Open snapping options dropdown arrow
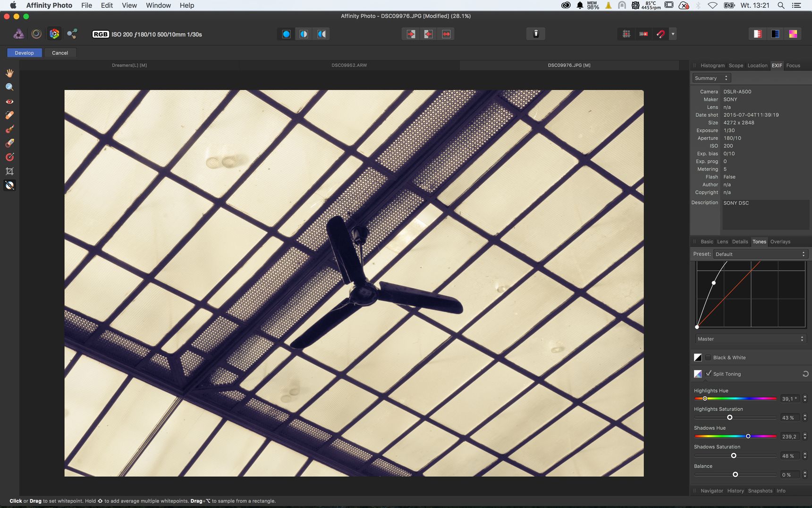Viewport: 812px width, 508px height. [673, 34]
